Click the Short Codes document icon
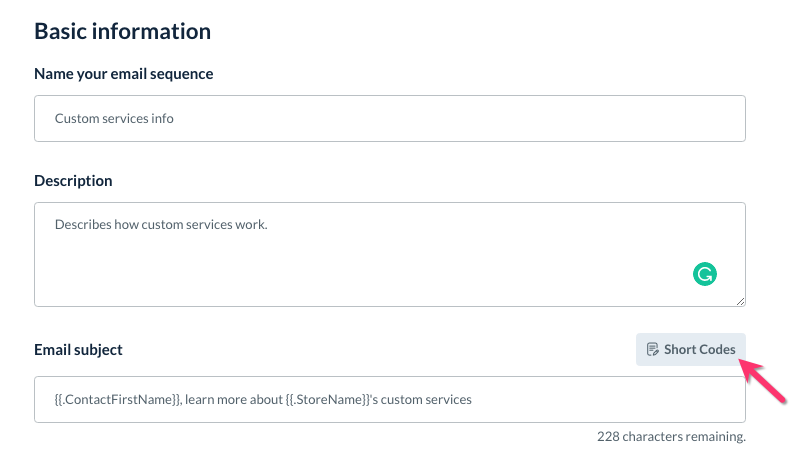The width and height of the screenshot is (789, 466). click(653, 349)
